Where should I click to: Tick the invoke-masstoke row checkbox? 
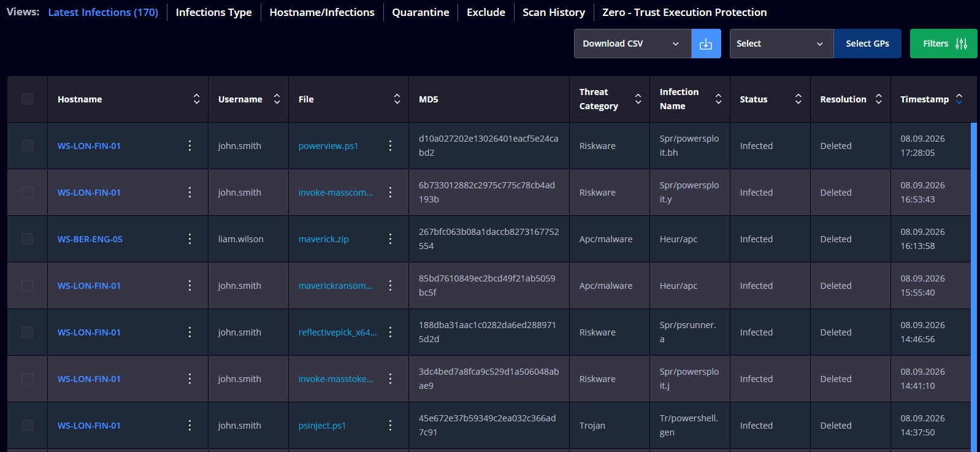point(27,378)
